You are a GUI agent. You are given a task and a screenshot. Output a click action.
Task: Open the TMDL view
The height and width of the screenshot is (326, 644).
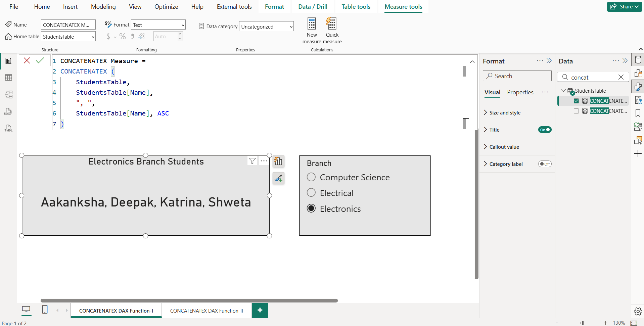pos(8,128)
